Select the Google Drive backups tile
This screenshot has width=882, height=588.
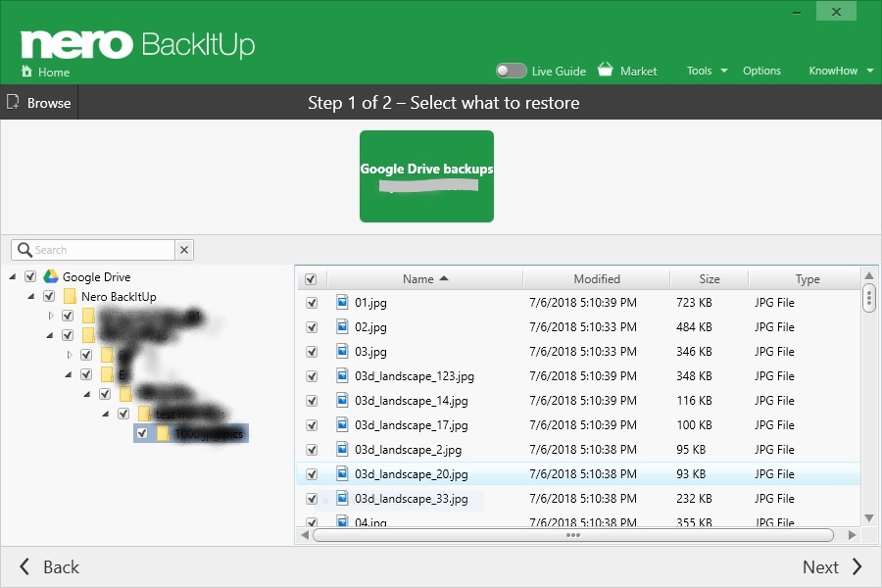click(426, 176)
